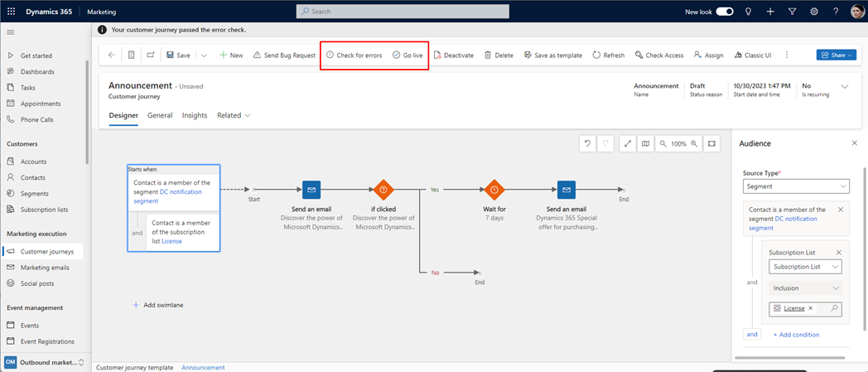The height and width of the screenshot is (372, 868).
Task: Click the lightbulb assistant icon
Action: [748, 11]
